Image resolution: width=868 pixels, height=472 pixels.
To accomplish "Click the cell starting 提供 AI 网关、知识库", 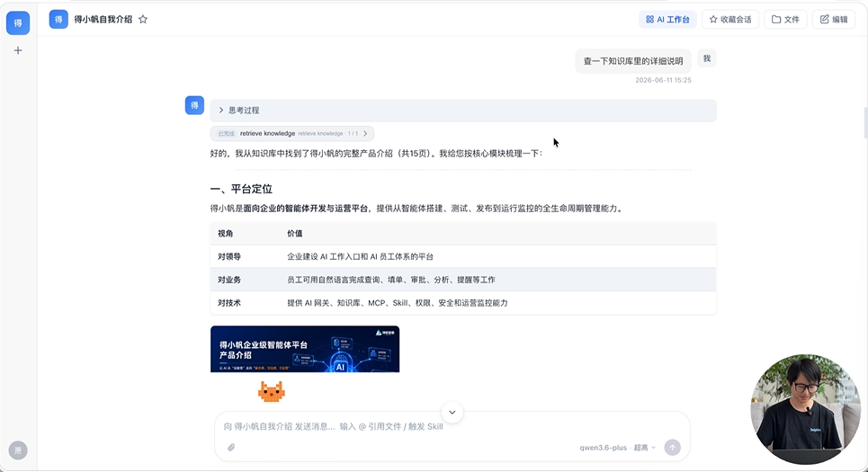I will [x=398, y=303].
